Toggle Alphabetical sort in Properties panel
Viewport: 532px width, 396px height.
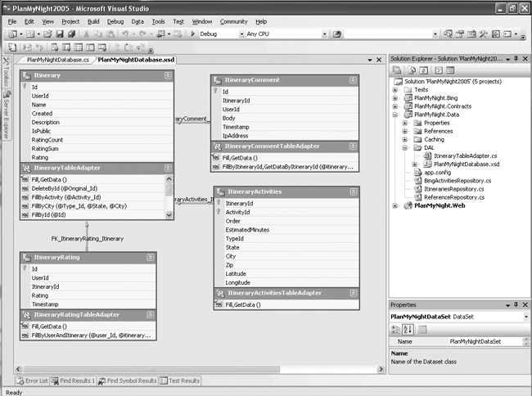point(408,329)
